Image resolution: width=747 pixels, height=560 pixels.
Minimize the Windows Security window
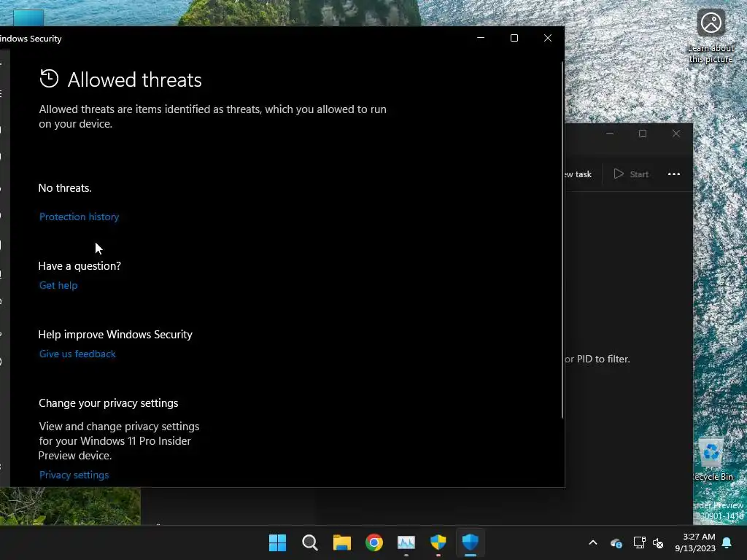click(x=481, y=38)
